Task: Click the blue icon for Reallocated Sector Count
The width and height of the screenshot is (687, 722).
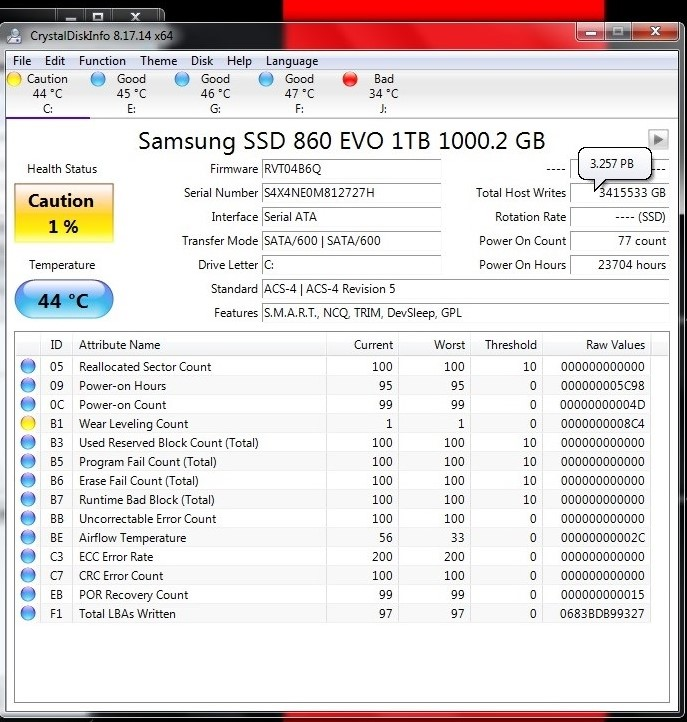Action: pos(28,367)
